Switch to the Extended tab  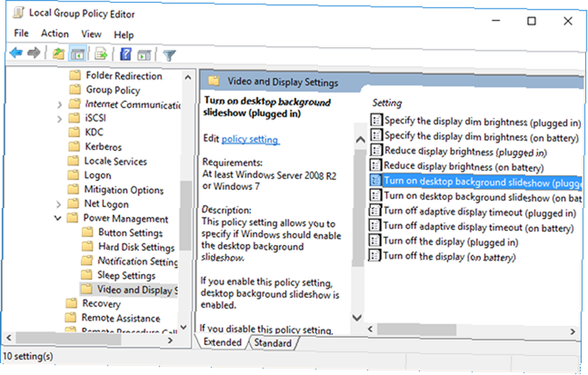coord(222,342)
